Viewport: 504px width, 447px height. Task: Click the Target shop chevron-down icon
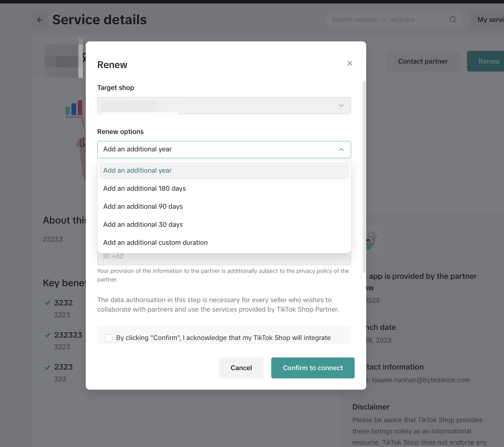pyautogui.click(x=341, y=106)
